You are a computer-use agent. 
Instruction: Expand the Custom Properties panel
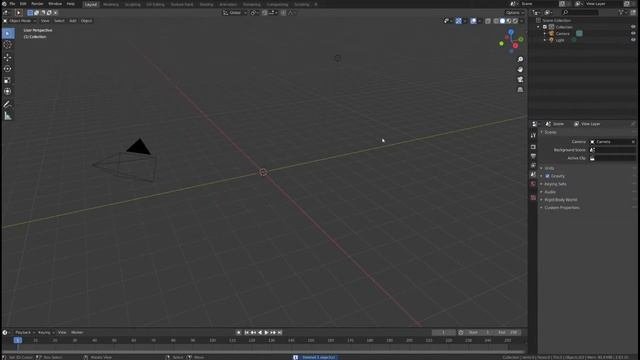[x=562, y=208]
